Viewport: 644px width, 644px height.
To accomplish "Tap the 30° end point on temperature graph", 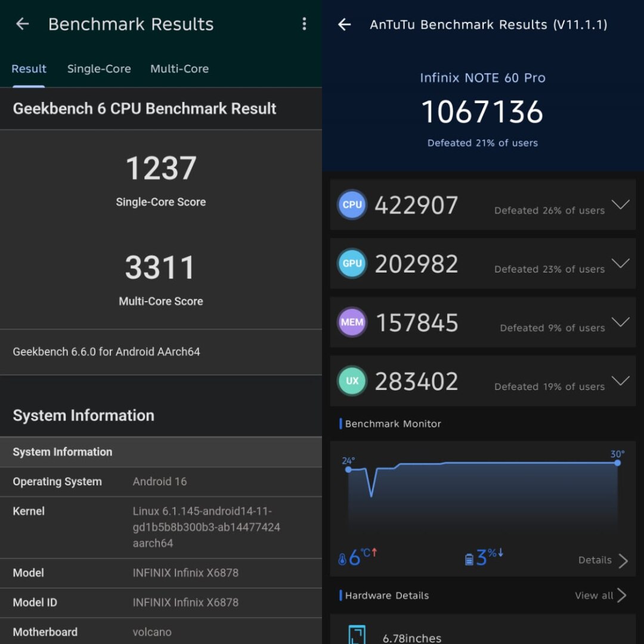I will [x=617, y=463].
